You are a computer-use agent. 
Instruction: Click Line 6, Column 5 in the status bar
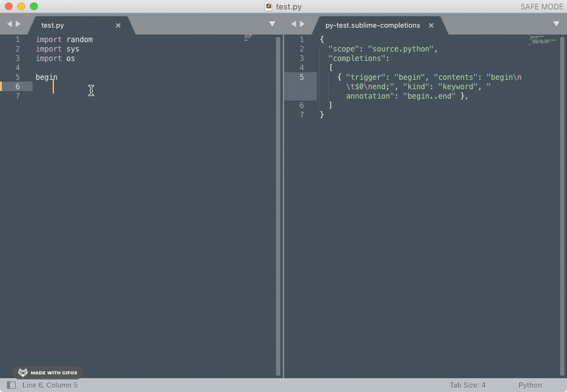(50, 385)
